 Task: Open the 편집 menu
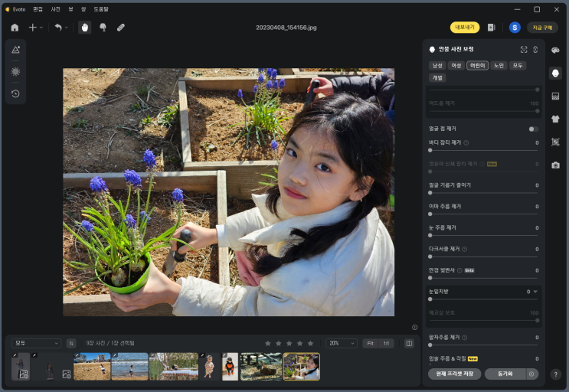(38, 9)
